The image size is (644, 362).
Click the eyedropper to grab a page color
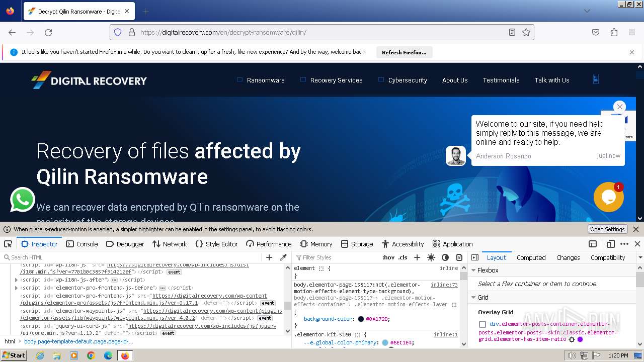[x=283, y=257]
